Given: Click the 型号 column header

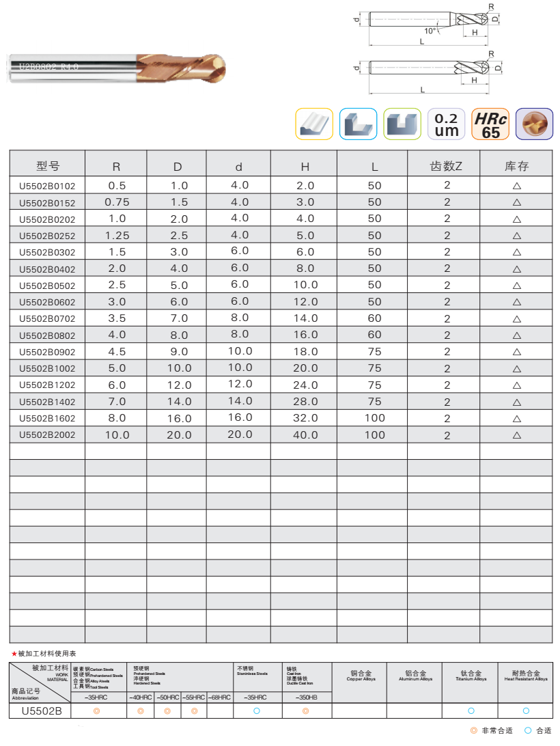Looking at the screenshot, I should coord(48,166).
